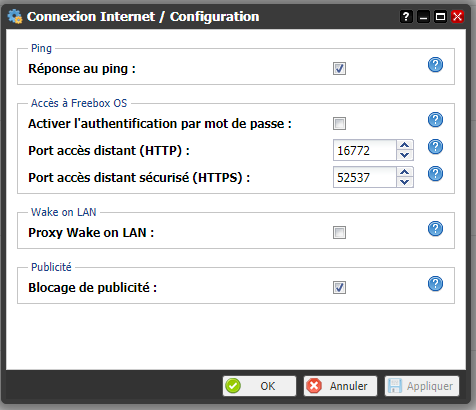The width and height of the screenshot is (476, 410).
Task: Show help for HTTP remote access port
Action: click(x=435, y=147)
